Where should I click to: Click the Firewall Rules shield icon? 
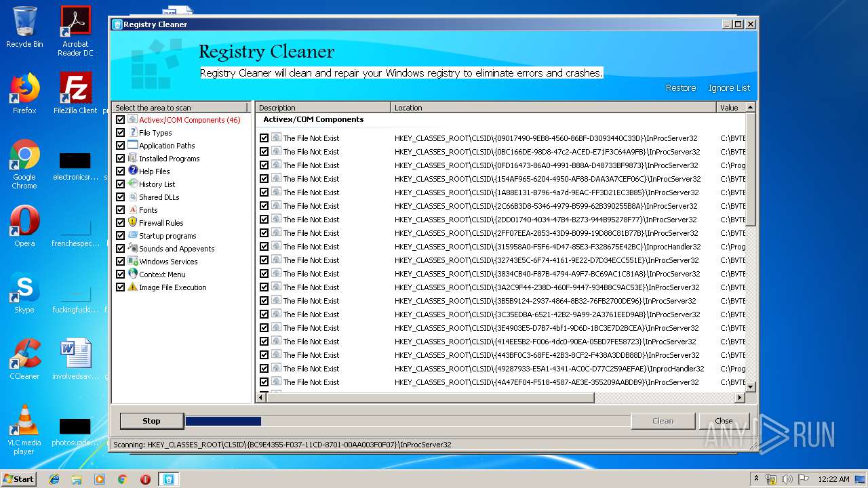tap(133, 222)
